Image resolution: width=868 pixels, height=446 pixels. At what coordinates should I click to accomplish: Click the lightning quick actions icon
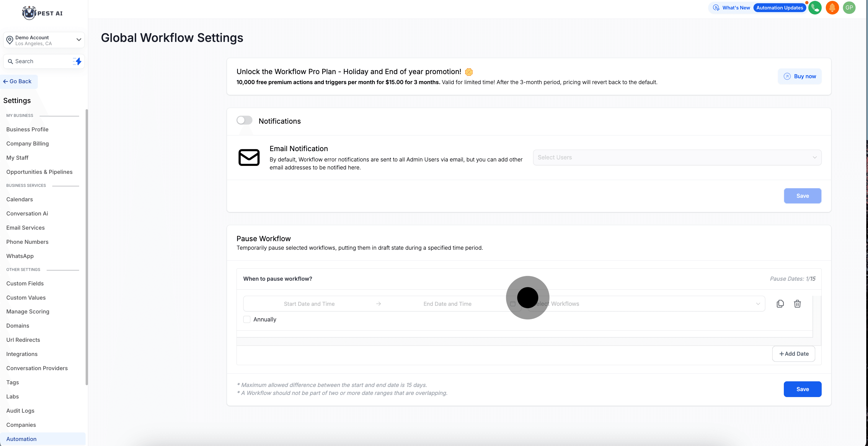coord(77,61)
